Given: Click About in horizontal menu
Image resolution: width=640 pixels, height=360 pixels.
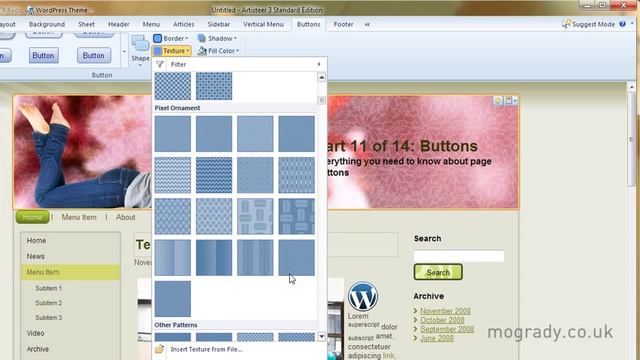Looking at the screenshot, I should pos(125,218).
